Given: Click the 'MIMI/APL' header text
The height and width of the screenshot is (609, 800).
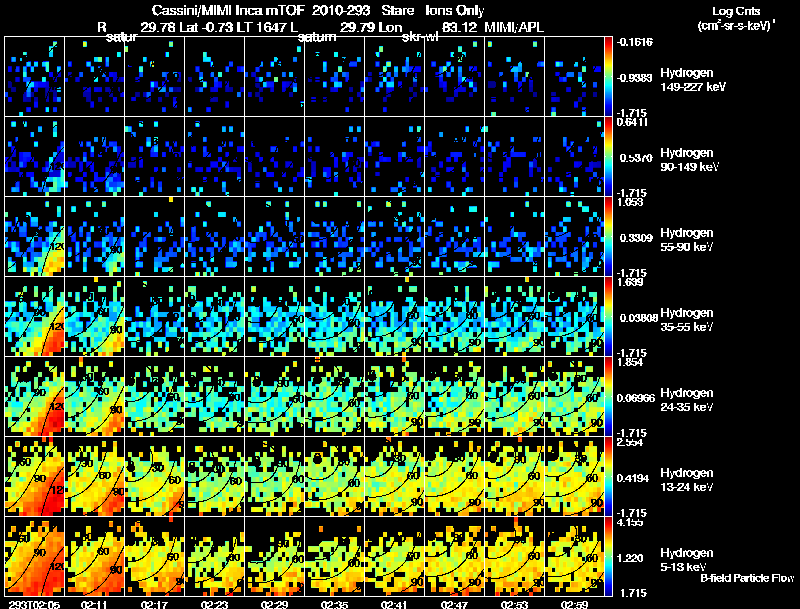Looking at the screenshot, I should tap(514, 27).
